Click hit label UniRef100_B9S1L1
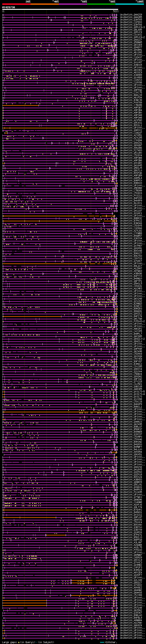 coord(131,125)
